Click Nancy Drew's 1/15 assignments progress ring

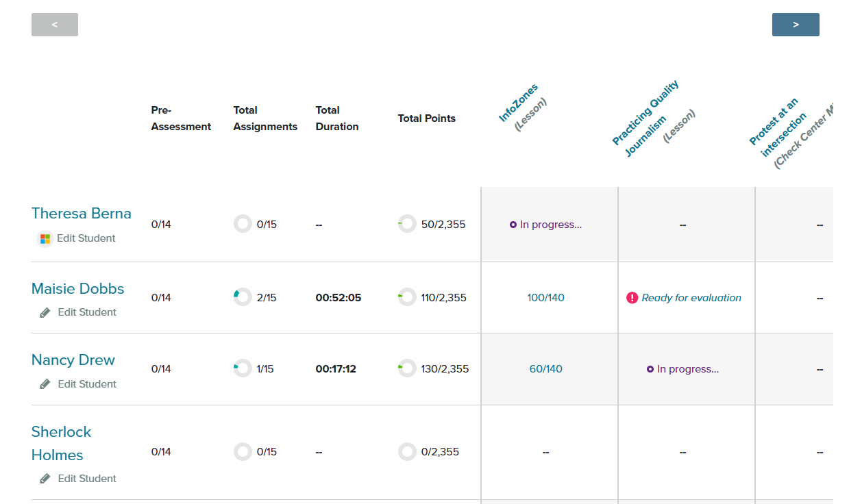pyautogui.click(x=243, y=369)
